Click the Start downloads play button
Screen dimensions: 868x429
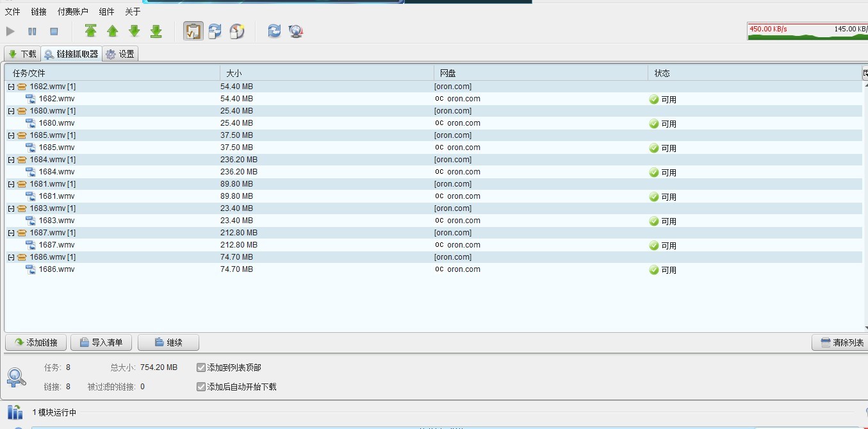[10, 31]
